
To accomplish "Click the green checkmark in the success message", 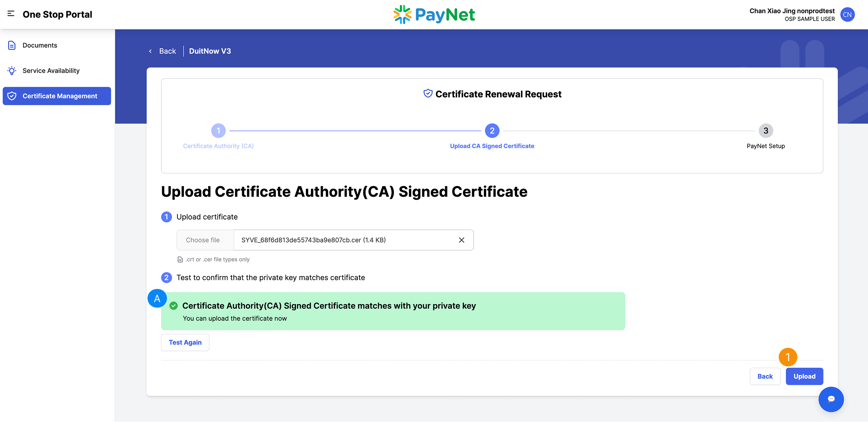I will click(x=174, y=306).
